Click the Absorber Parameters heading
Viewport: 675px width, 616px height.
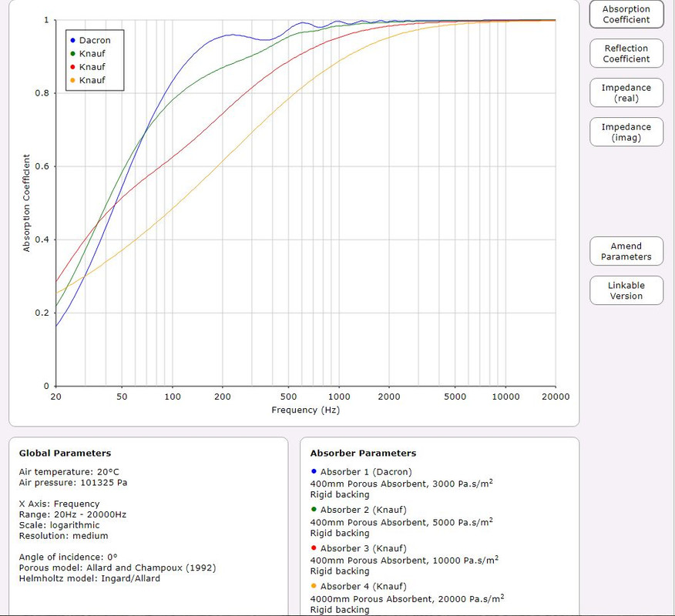point(363,453)
